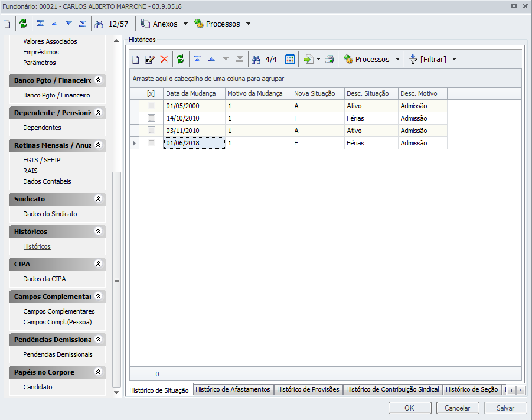Open Dependentes in the sidebar
The image size is (532, 420).
point(42,128)
